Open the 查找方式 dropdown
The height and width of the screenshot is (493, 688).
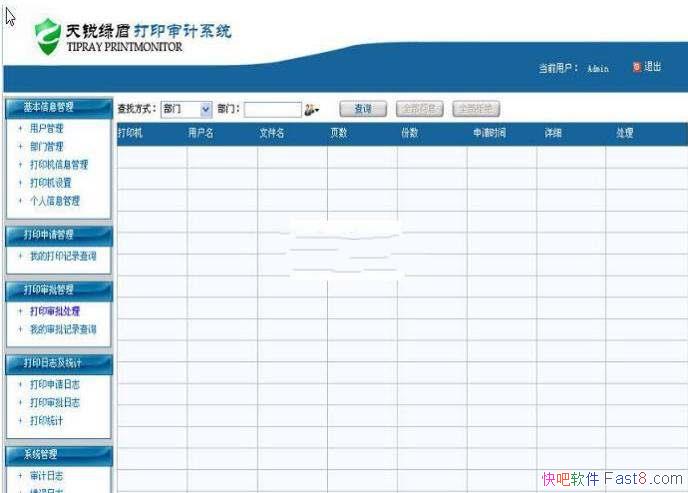187,109
